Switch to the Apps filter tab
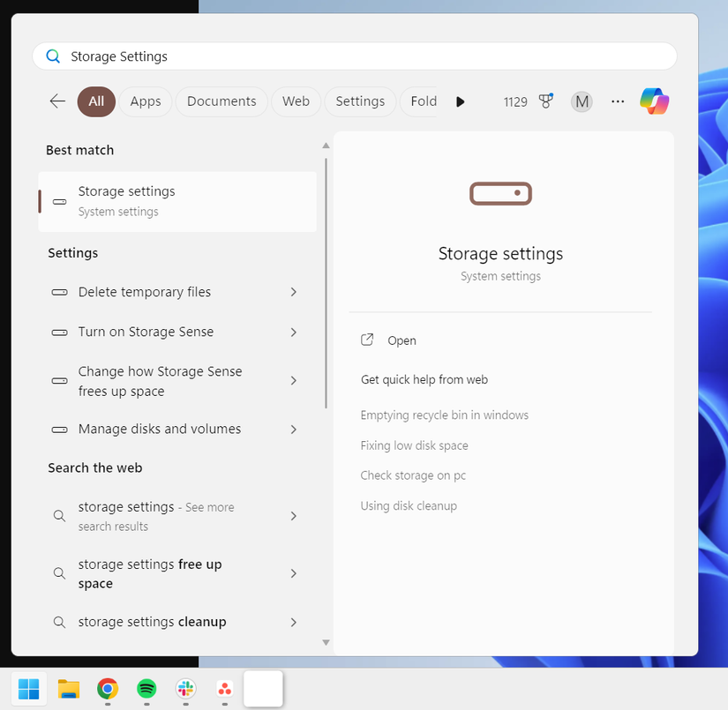The height and width of the screenshot is (710, 728). pos(145,101)
